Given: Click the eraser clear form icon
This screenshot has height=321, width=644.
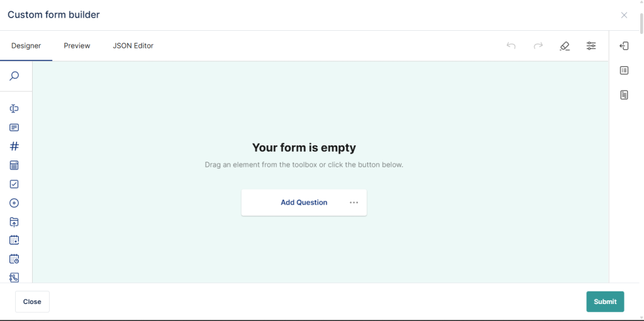Looking at the screenshot, I should click(x=564, y=46).
